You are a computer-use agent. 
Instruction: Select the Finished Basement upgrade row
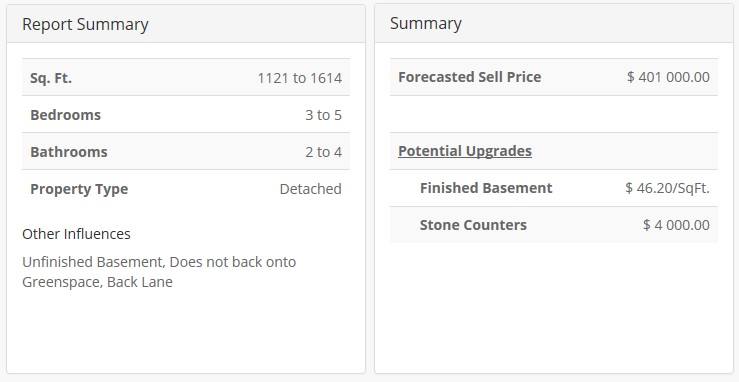click(554, 188)
